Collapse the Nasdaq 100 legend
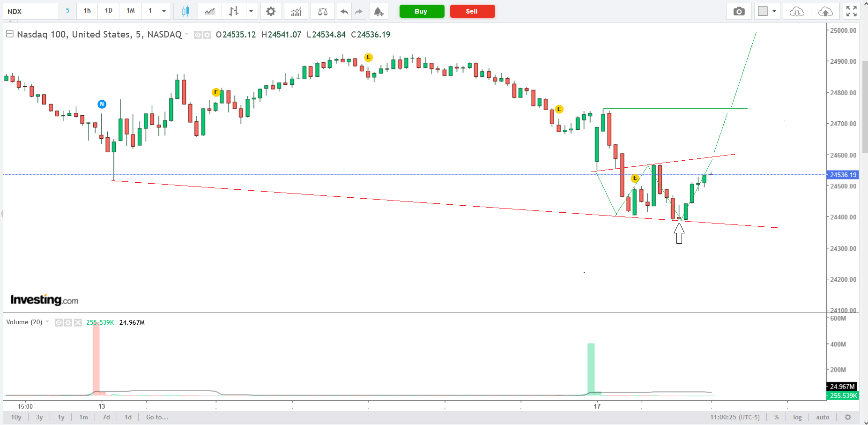The image size is (868, 425). click(x=9, y=34)
